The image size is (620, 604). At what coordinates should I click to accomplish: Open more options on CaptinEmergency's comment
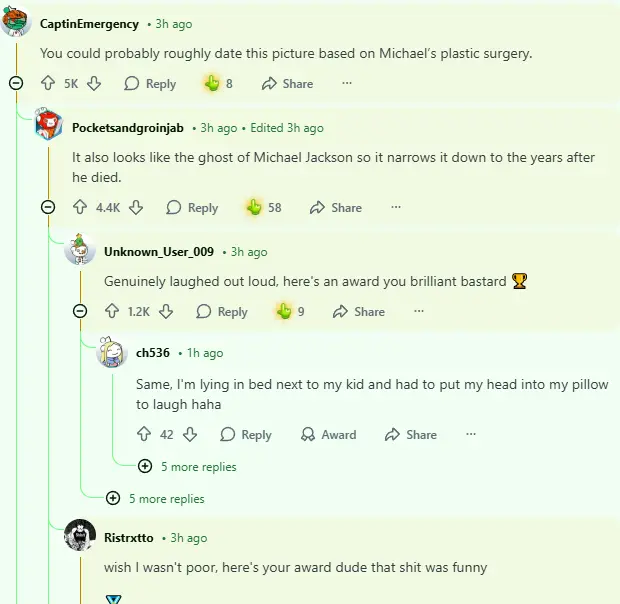tap(347, 84)
